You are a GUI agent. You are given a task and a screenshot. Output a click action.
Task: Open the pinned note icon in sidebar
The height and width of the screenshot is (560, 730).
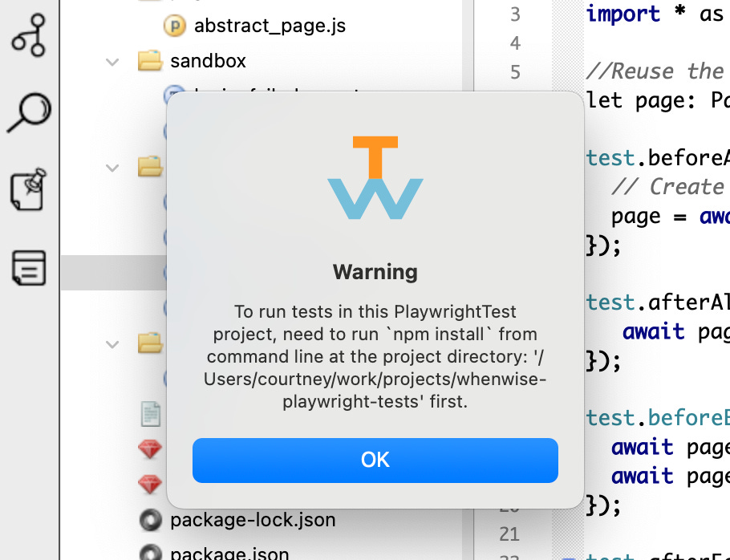tap(29, 189)
